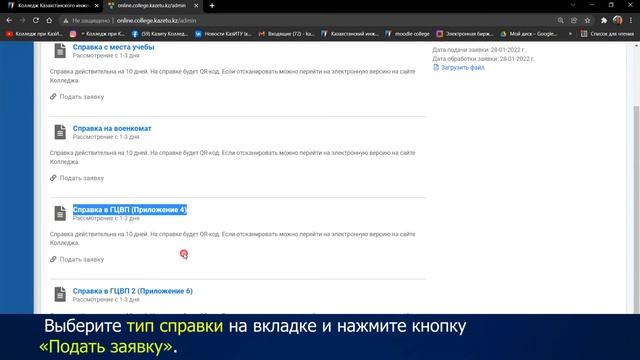Open the Facebook bookmark Казиту Колледж

(160, 34)
